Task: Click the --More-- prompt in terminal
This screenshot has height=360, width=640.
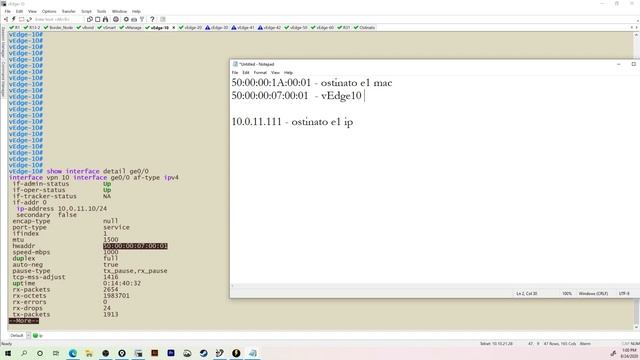Action: (24, 321)
